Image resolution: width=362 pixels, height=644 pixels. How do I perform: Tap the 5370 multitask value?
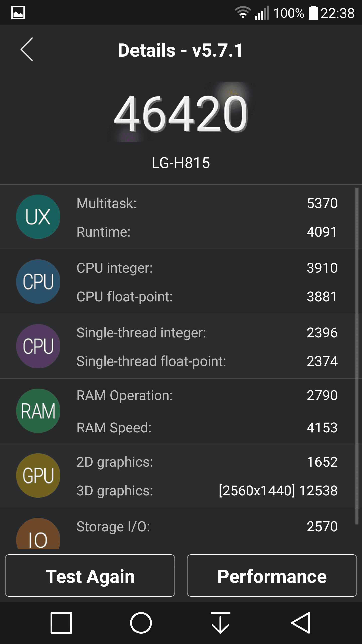(x=322, y=203)
